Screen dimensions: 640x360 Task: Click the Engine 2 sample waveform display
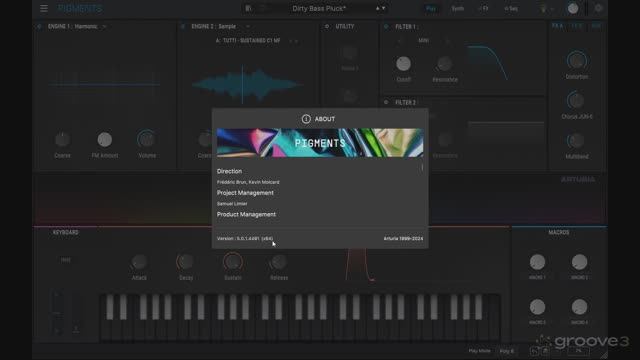(248, 84)
